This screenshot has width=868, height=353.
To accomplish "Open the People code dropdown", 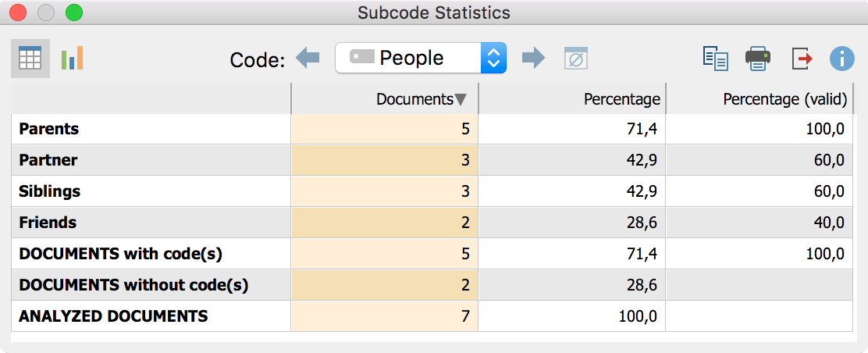I will [x=421, y=58].
